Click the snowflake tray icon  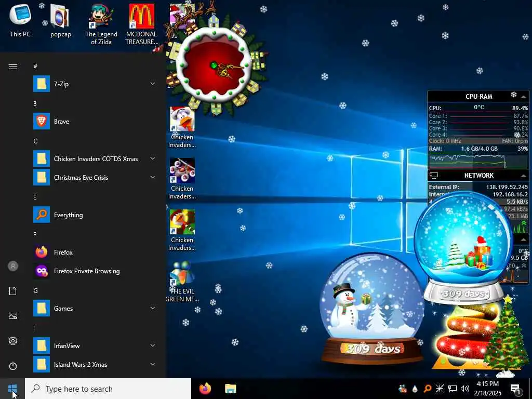[x=440, y=389]
